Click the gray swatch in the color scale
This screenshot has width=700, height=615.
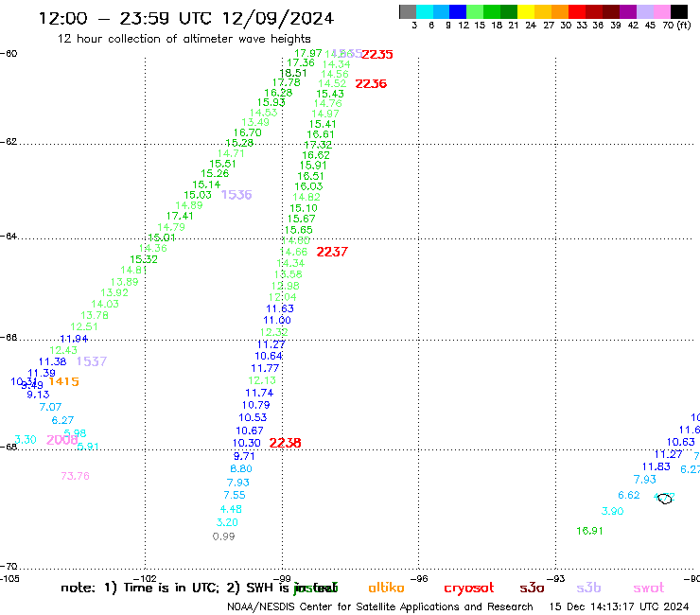click(408, 11)
